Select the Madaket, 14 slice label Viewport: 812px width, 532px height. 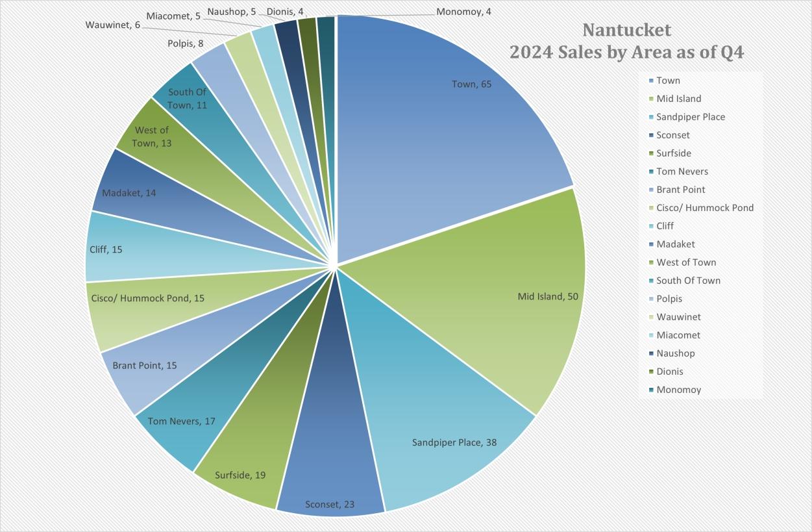coord(129,193)
